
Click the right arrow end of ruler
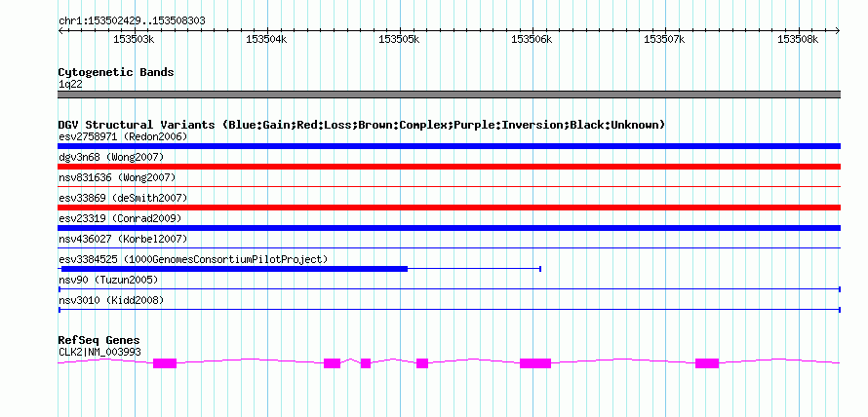[x=838, y=30]
